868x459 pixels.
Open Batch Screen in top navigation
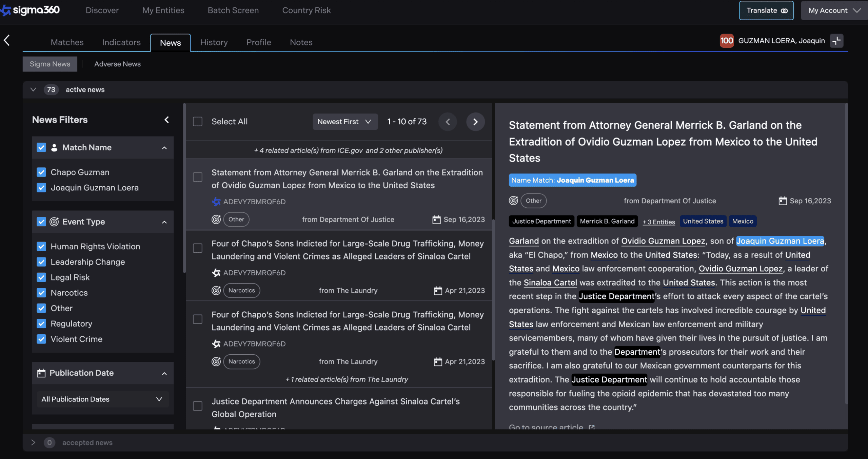pos(233,11)
